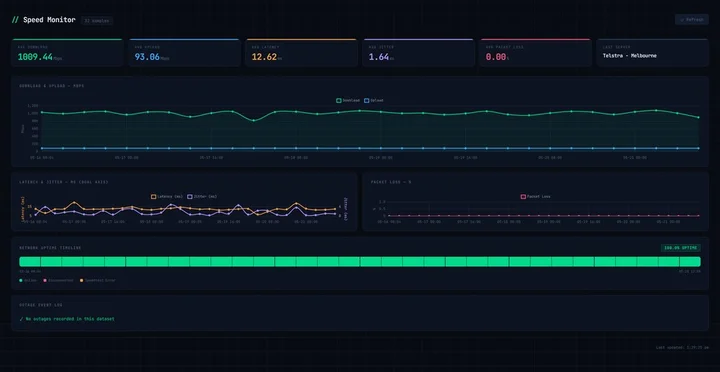
Task: Select the average upload 93.06 Mbps card
Action: [184, 53]
